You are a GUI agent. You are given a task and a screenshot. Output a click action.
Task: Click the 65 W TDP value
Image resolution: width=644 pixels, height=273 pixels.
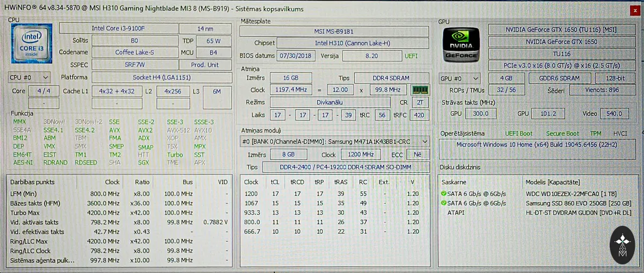(x=213, y=41)
